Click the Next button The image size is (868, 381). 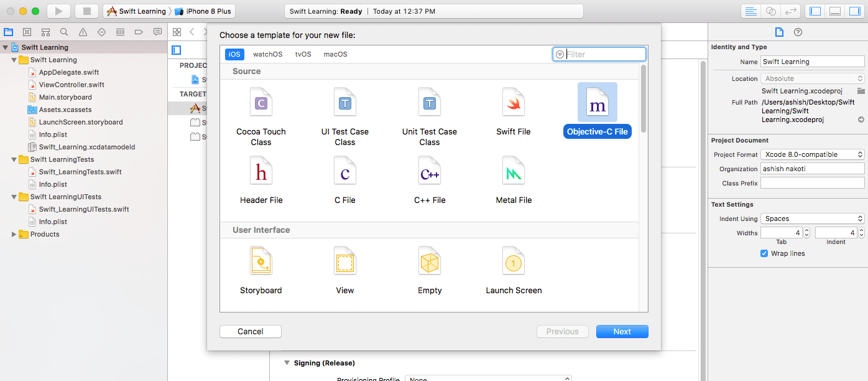pos(622,332)
